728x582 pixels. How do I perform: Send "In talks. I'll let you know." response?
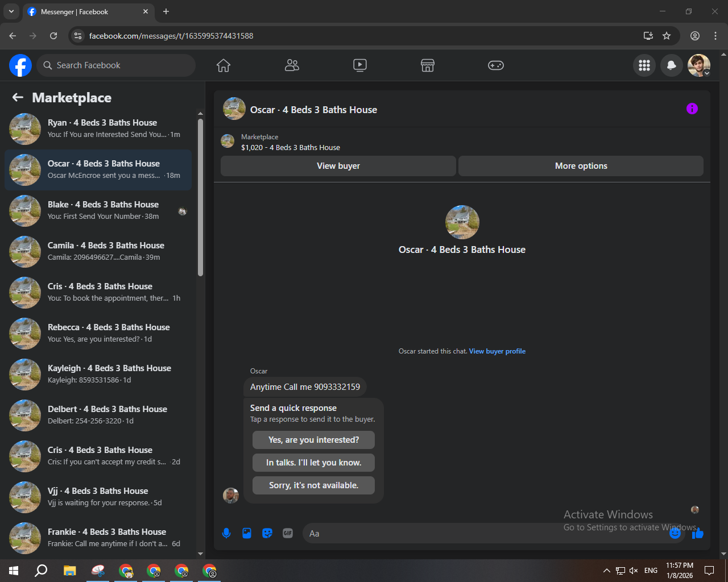[314, 463]
